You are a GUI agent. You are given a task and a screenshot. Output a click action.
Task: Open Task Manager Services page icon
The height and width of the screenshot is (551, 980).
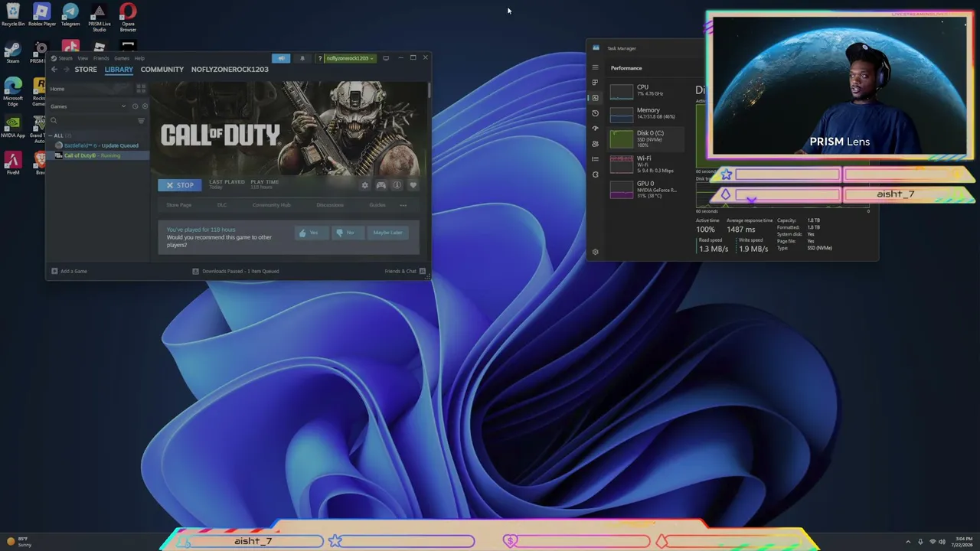[x=595, y=174]
